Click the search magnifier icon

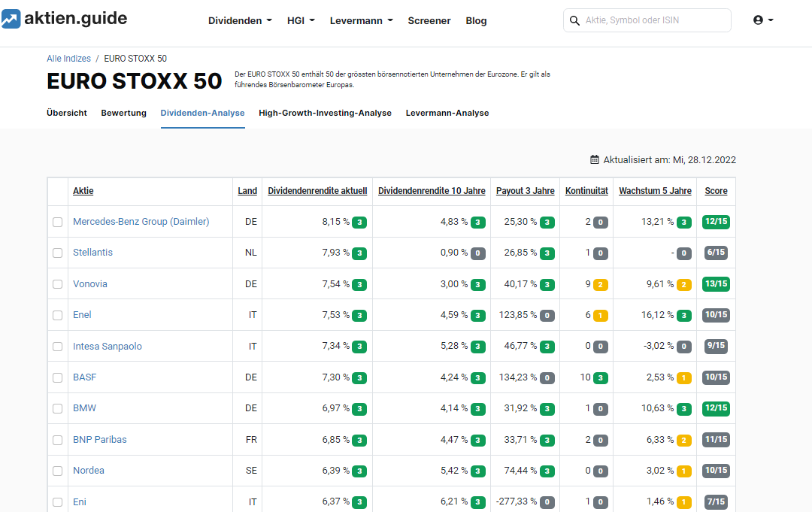pyautogui.click(x=574, y=21)
